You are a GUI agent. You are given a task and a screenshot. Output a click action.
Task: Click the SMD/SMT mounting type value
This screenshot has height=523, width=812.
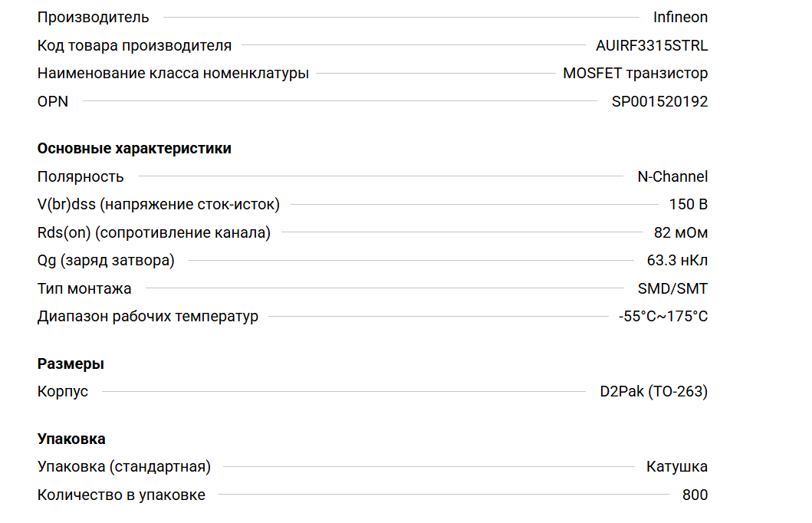[x=672, y=289]
